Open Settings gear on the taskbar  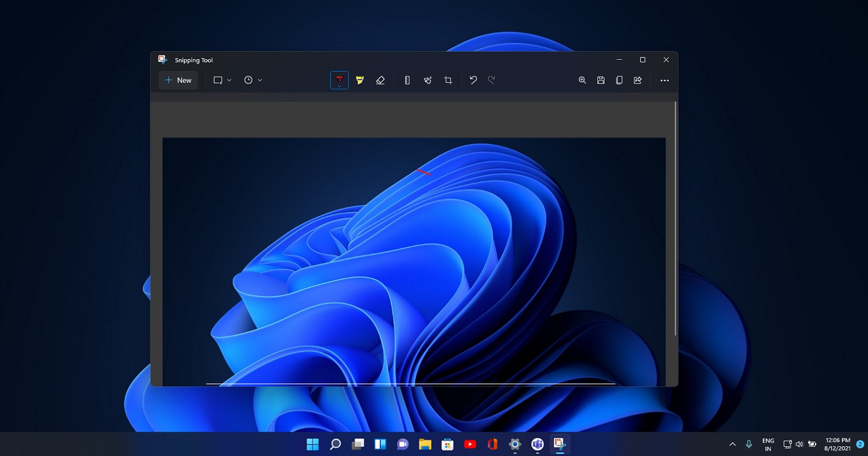pyautogui.click(x=515, y=444)
